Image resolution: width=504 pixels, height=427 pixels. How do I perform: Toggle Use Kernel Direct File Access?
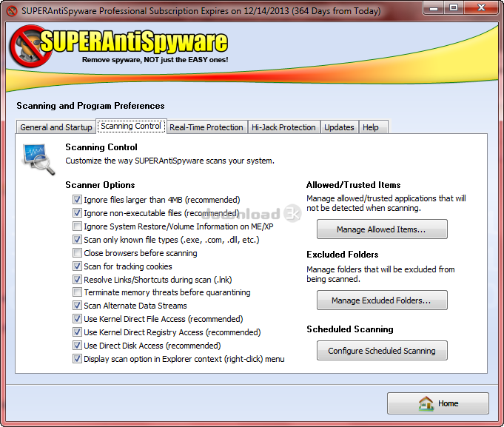[x=77, y=319]
